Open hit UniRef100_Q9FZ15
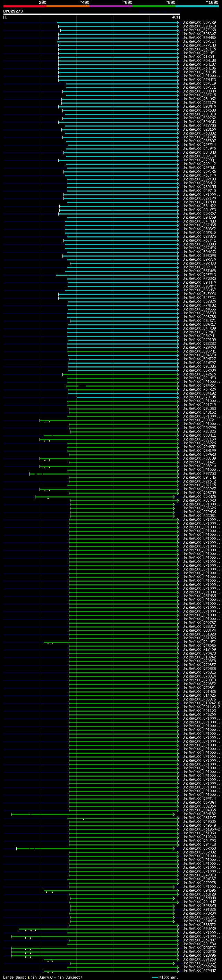 tap(199, 95)
